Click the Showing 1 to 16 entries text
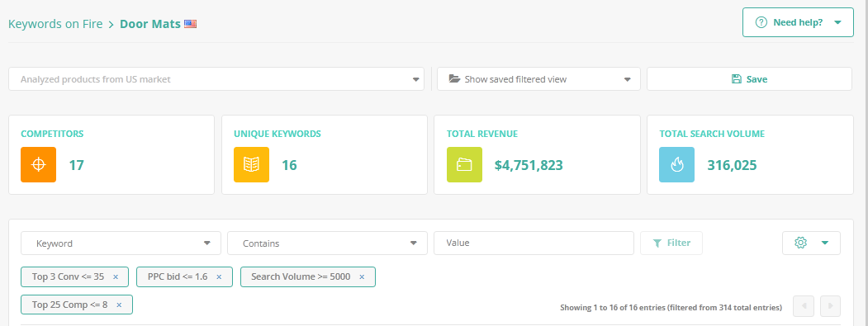The width and height of the screenshot is (868, 326). click(x=671, y=307)
